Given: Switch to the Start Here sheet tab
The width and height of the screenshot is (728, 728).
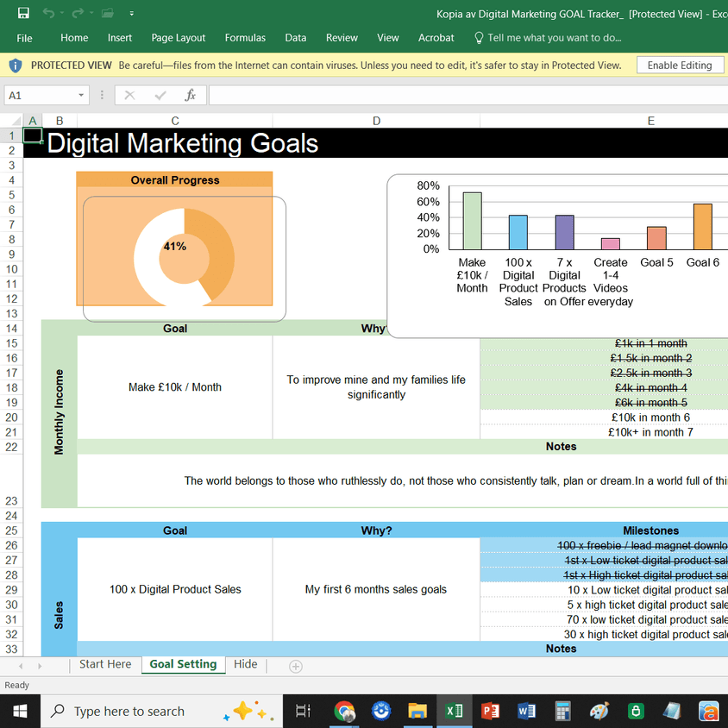Looking at the screenshot, I should tap(105, 664).
